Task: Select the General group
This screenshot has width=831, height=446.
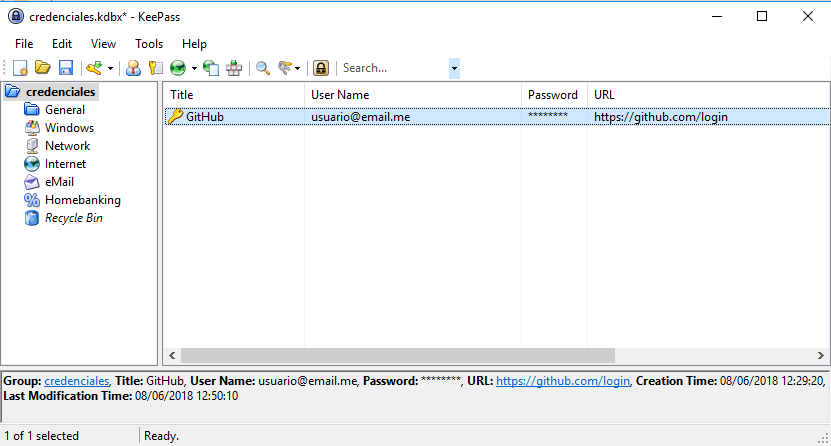Action: point(65,110)
